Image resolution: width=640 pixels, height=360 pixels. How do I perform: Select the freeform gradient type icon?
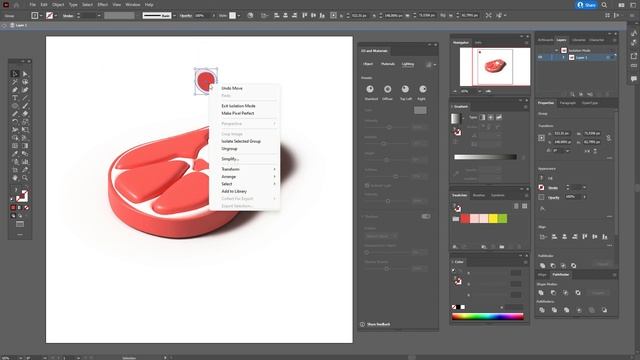click(x=499, y=117)
